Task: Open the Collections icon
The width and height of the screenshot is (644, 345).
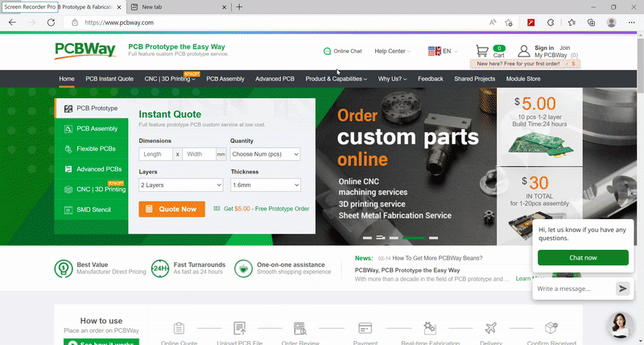Action: click(x=592, y=23)
